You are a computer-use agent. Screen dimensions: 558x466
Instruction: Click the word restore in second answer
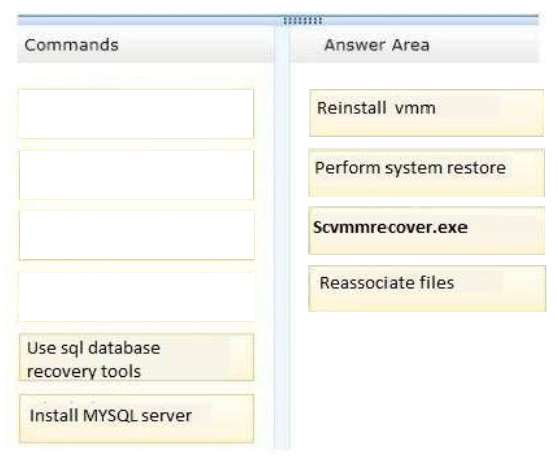(x=475, y=168)
